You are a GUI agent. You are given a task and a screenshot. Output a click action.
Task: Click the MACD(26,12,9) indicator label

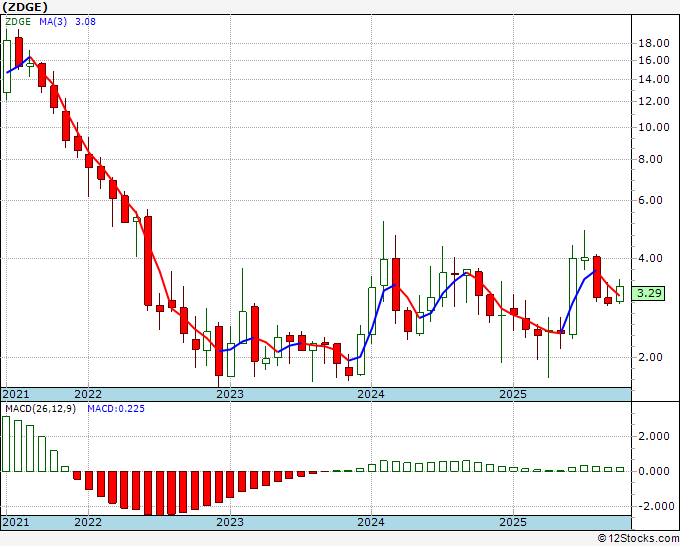click(40, 409)
